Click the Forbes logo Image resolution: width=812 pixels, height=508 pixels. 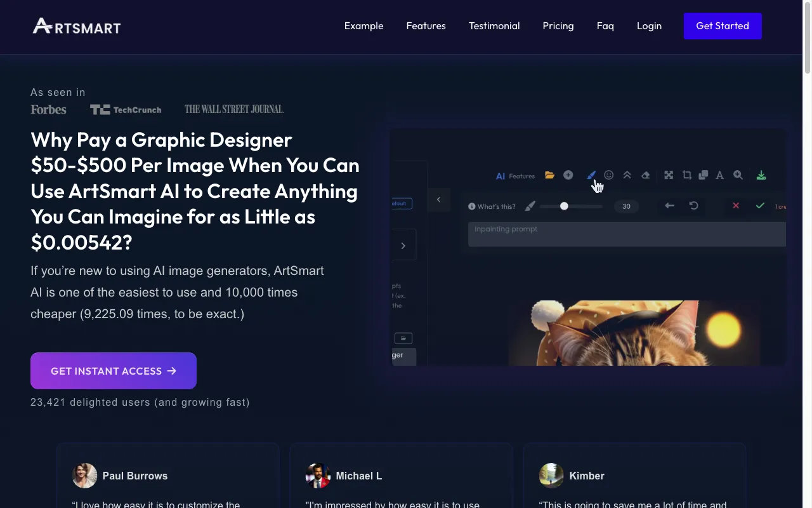(x=48, y=109)
